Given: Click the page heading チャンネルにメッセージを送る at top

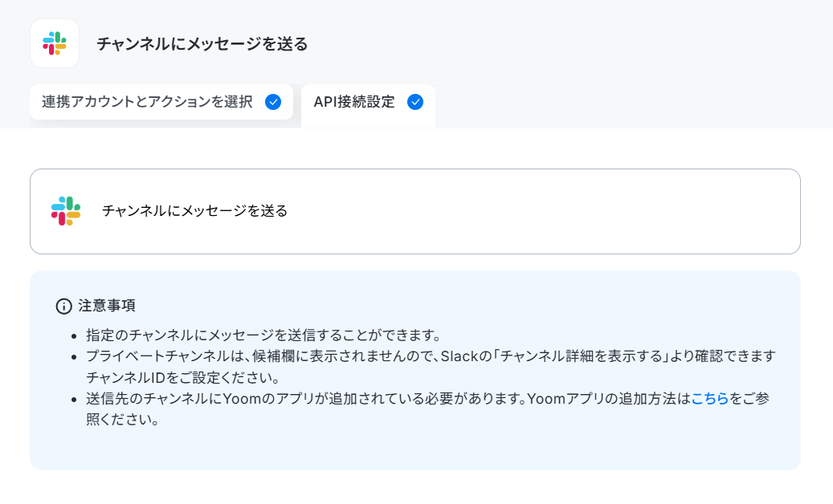Looking at the screenshot, I should point(202,43).
